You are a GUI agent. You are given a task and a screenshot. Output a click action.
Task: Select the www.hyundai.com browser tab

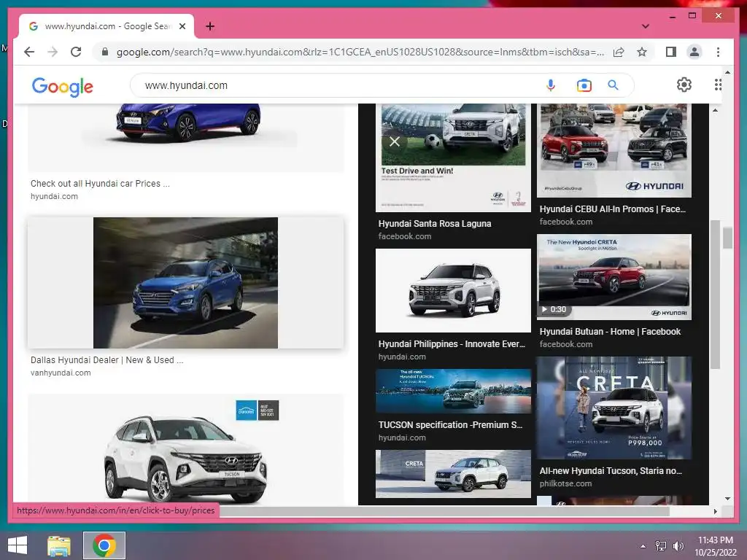[107, 26]
